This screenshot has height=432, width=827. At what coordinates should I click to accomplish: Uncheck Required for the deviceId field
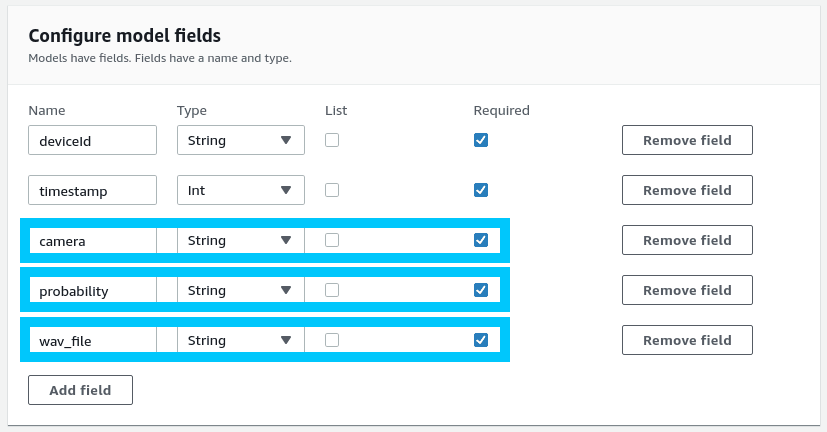point(481,140)
